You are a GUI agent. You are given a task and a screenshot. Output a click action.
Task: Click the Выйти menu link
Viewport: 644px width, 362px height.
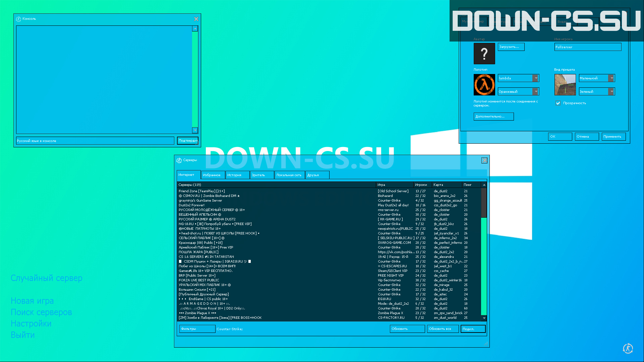coord(22,335)
